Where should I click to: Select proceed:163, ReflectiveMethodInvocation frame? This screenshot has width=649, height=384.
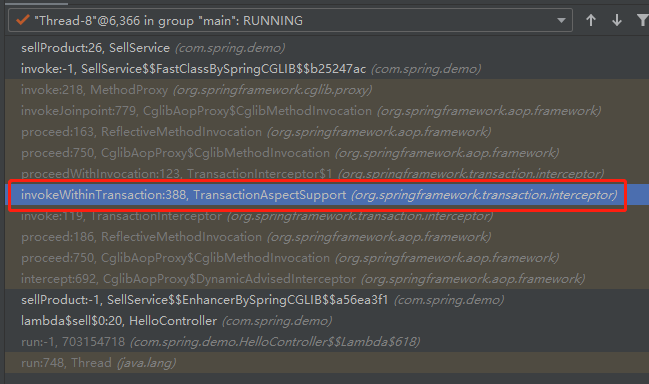point(327,132)
